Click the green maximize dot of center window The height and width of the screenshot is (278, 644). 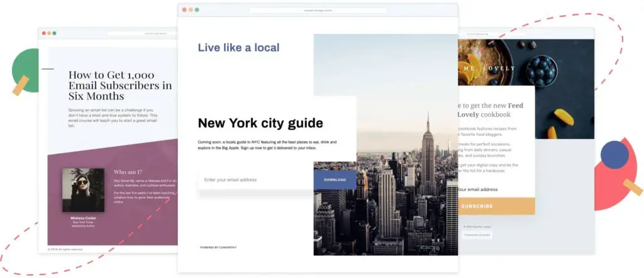(x=197, y=10)
